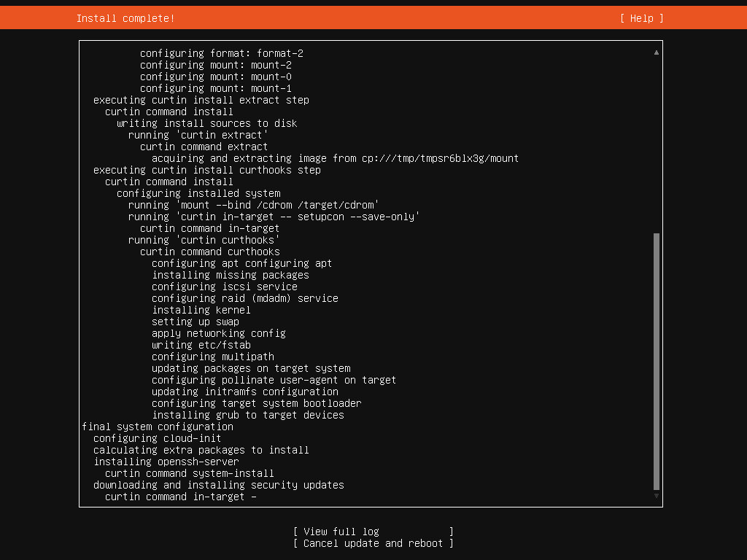747x560 pixels.
Task: Click 'configuring cloud-init' log line
Action: pos(157,438)
